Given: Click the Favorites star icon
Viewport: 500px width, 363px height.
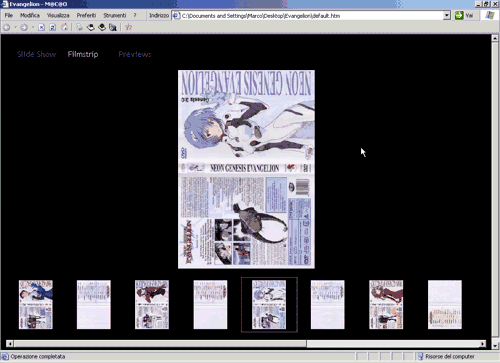Looking at the screenshot, I should tap(129, 27).
